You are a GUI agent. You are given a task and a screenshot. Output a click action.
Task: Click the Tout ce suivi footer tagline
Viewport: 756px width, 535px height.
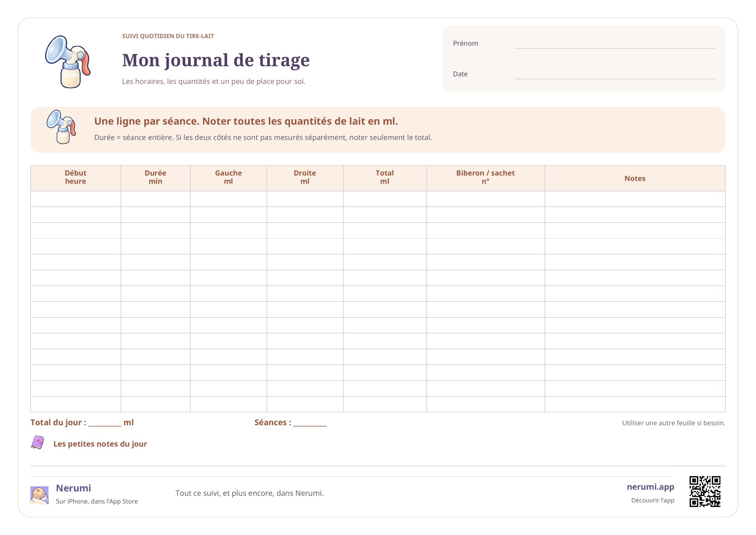tap(249, 493)
